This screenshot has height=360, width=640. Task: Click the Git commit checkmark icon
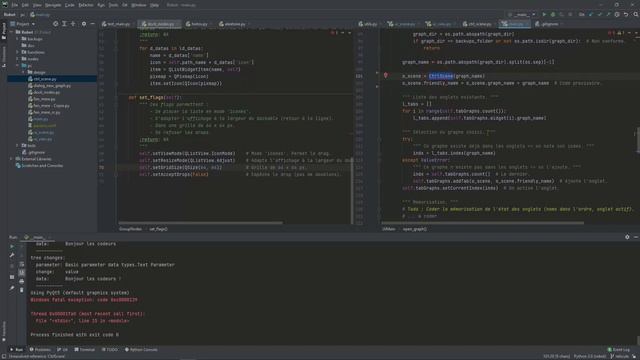[600, 14]
